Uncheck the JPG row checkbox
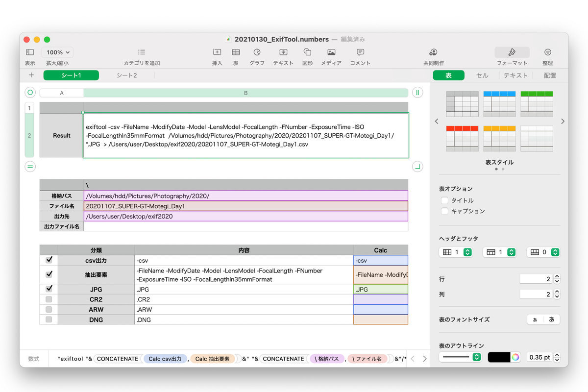The height and width of the screenshot is (392, 588). coord(49,289)
